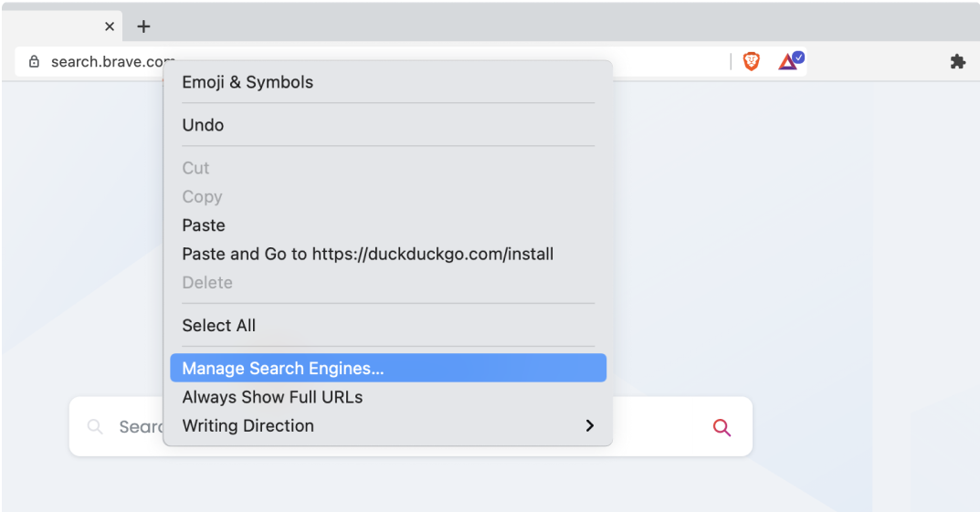
Task: Click the site lock icon in address bar
Action: click(35, 61)
